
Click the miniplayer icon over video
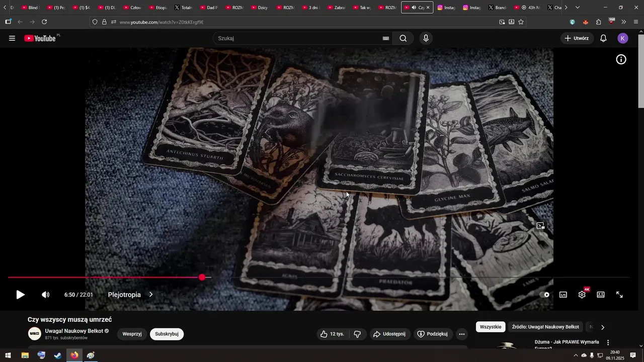click(540, 226)
